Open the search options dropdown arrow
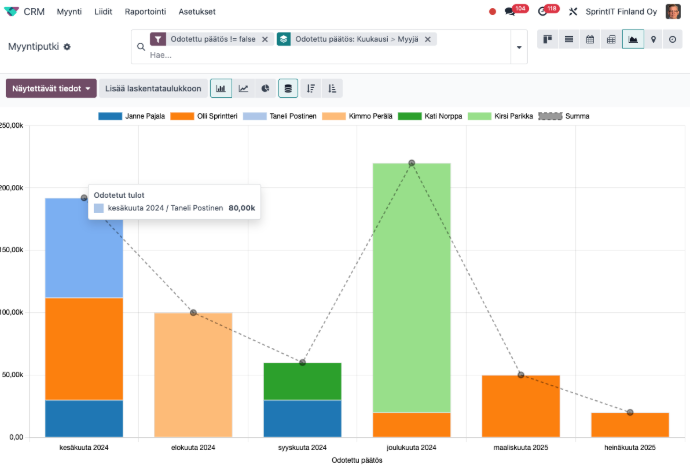 click(x=519, y=47)
